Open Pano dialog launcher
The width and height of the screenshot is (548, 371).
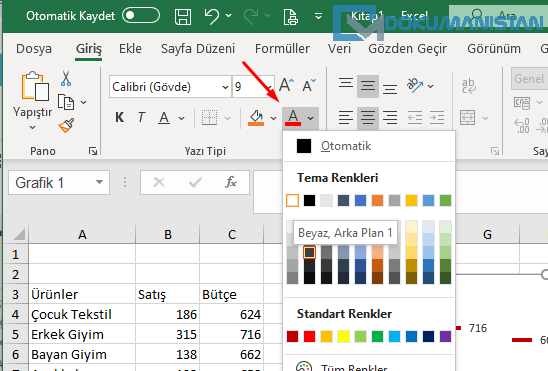(x=93, y=151)
